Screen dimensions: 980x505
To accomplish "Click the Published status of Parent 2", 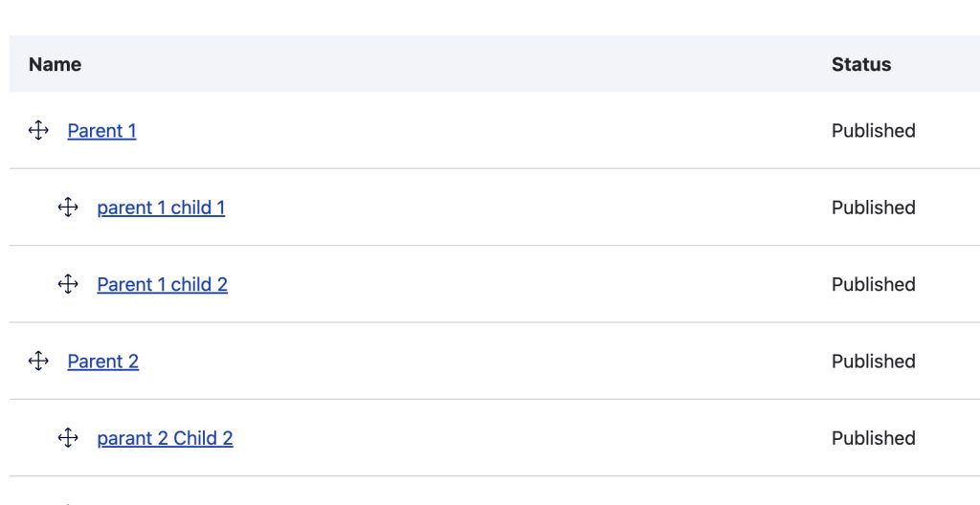I will (x=873, y=362).
